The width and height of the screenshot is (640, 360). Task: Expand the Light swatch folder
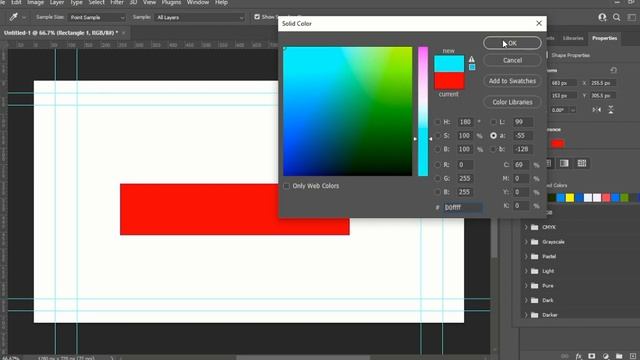tap(526, 271)
